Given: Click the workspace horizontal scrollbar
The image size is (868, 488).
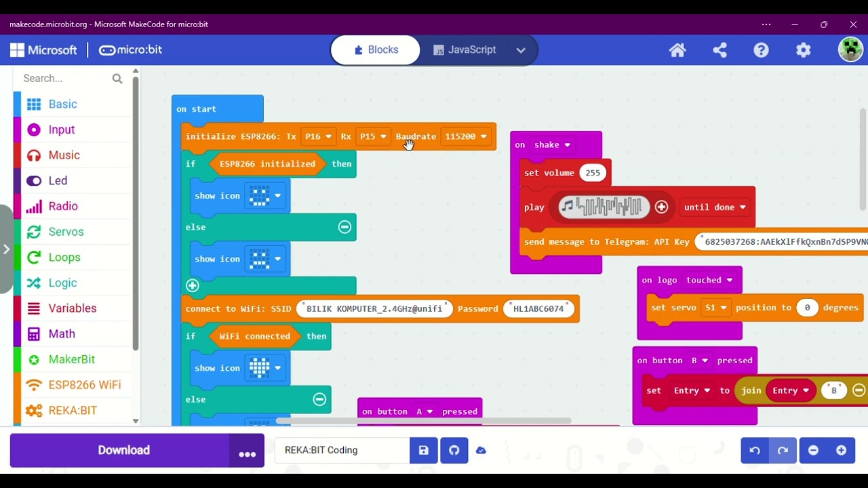Looking at the screenshot, I should [x=423, y=422].
